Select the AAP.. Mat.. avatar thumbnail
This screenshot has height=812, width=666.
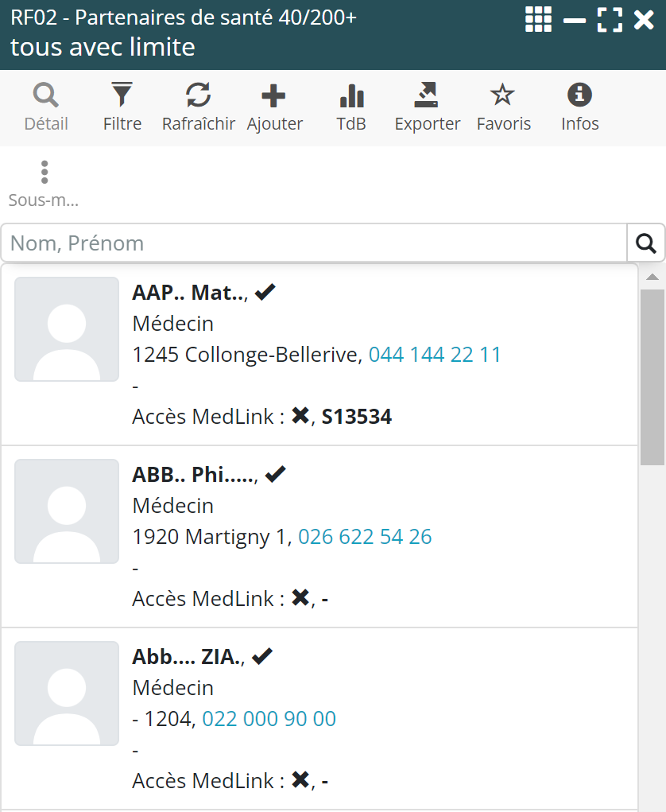[67, 329]
